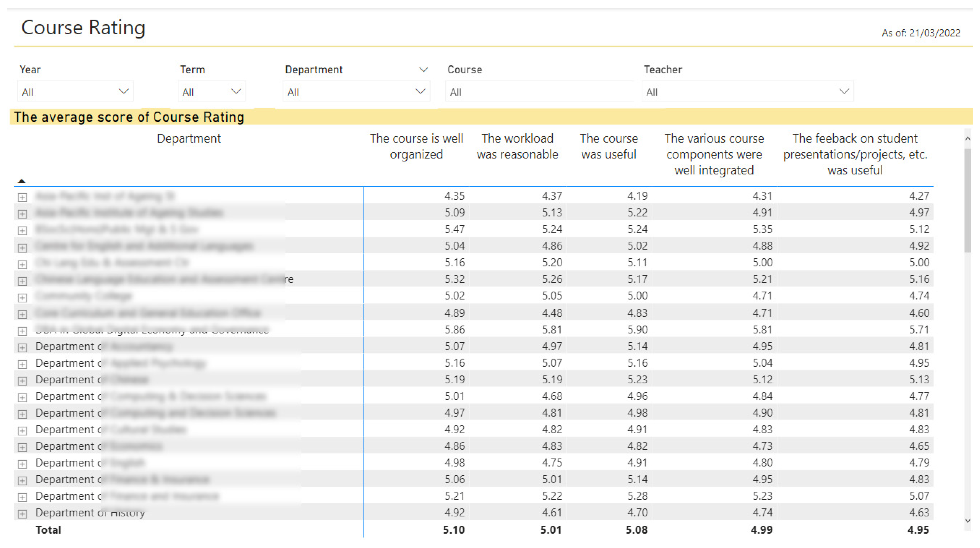Click the vertical scrollbar thumb
Image resolution: width=980 pixels, height=548 pixels.
[967, 201]
